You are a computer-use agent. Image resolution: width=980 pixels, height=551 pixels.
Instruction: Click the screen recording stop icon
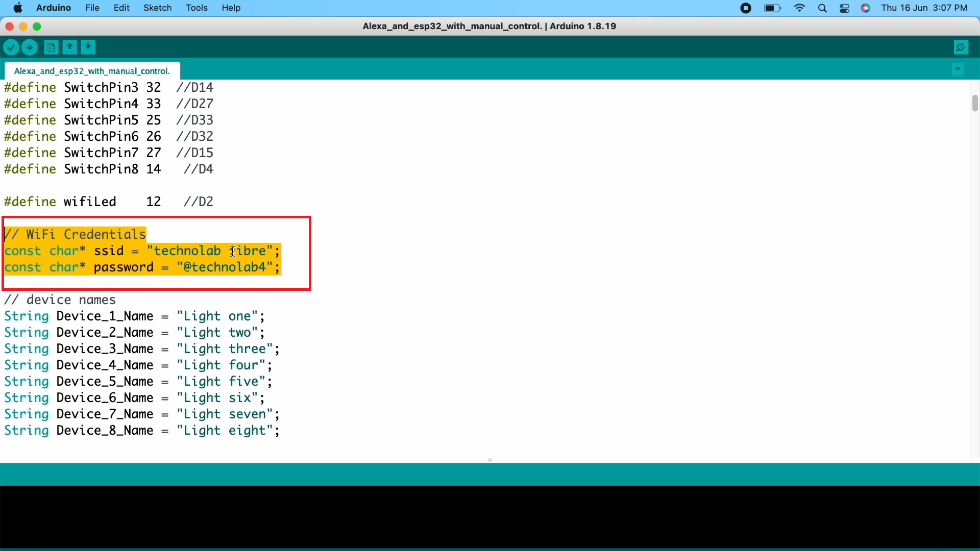coord(746,8)
